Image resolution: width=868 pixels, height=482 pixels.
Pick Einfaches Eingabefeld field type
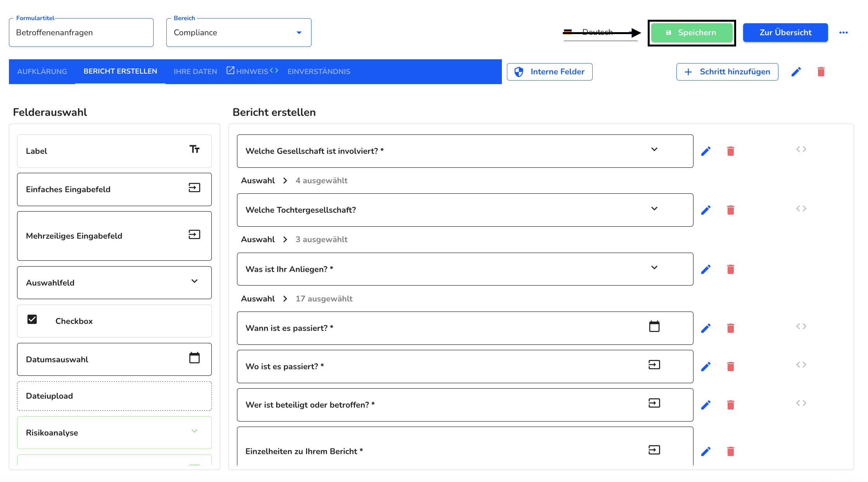[114, 189]
